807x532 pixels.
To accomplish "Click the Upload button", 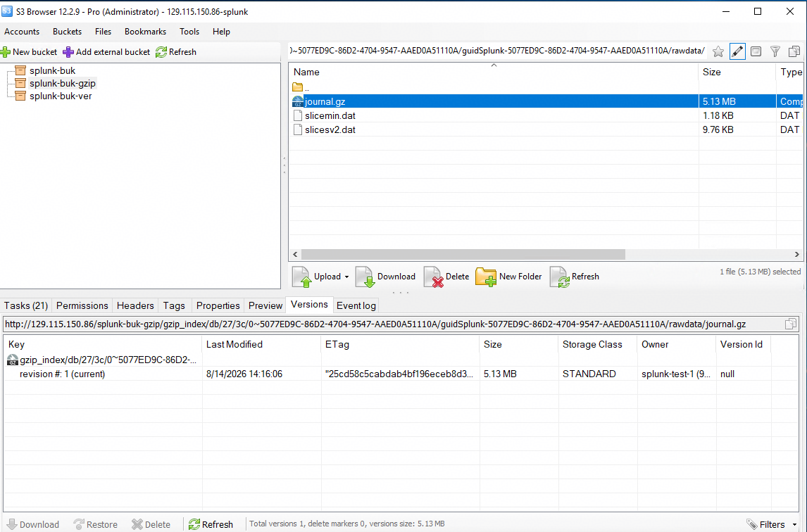I will tap(316, 277).
